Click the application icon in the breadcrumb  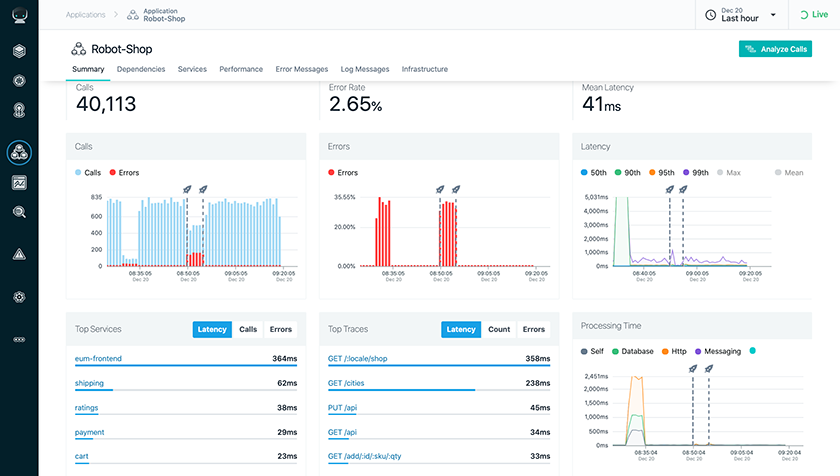pyautogui.click(x=133, y=15)
